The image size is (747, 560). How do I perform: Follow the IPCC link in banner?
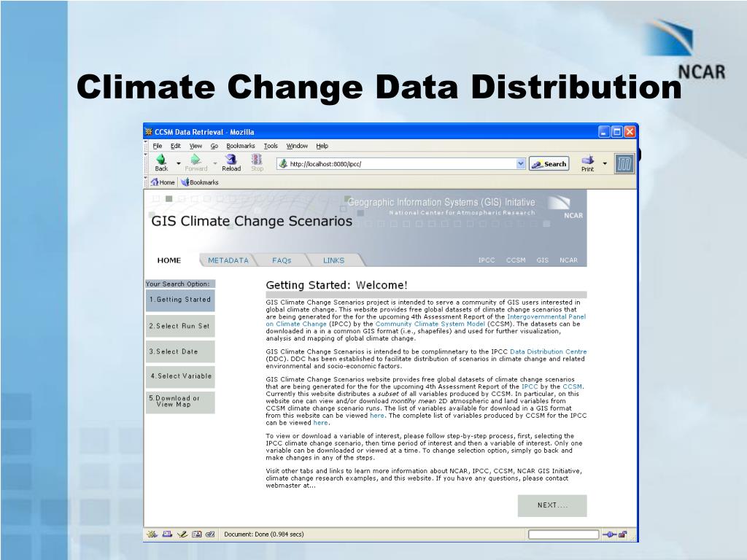coord(487,260)
